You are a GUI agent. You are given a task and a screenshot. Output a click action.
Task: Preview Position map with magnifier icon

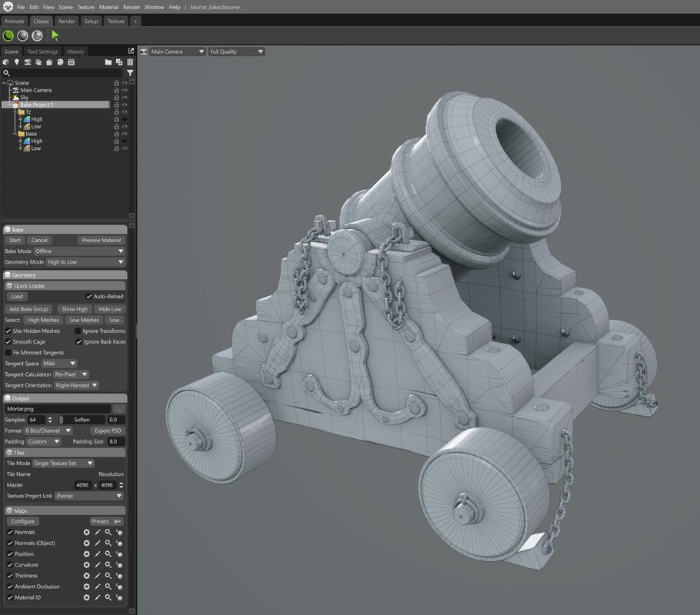pos(108,553)
